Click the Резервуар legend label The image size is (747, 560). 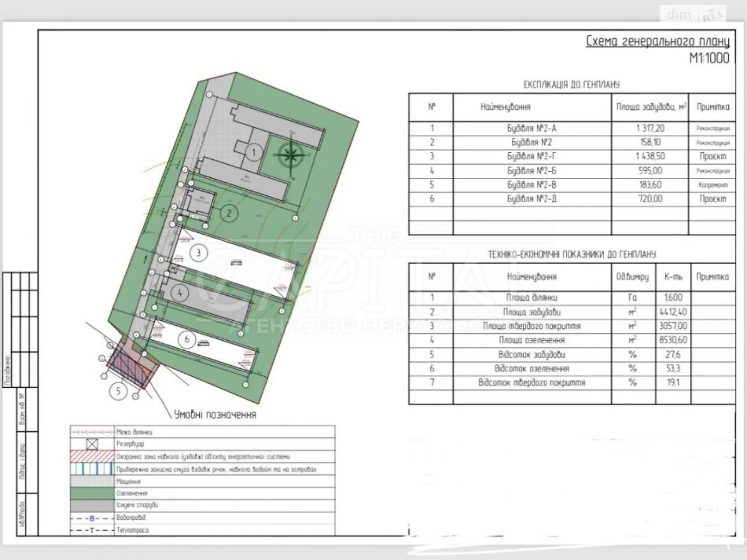(130, 444)
